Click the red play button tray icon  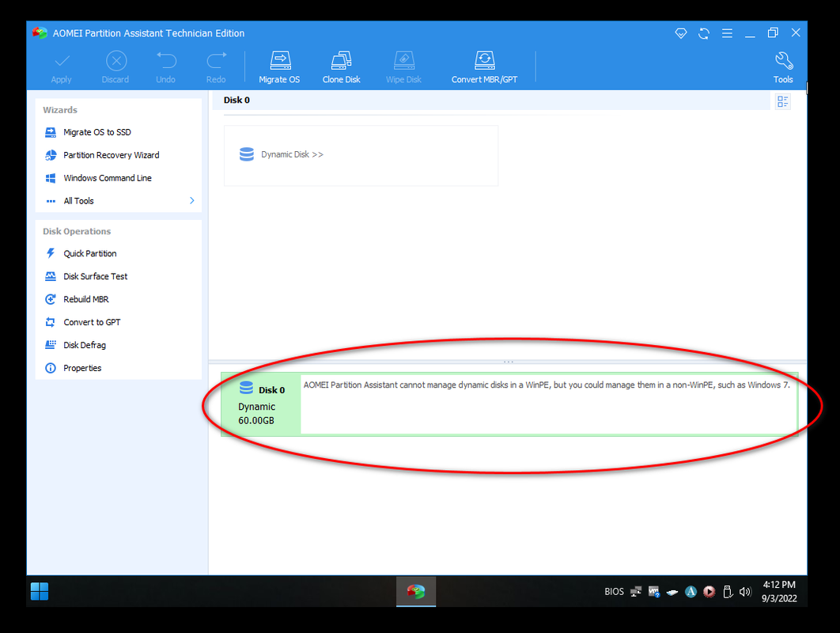709,592
